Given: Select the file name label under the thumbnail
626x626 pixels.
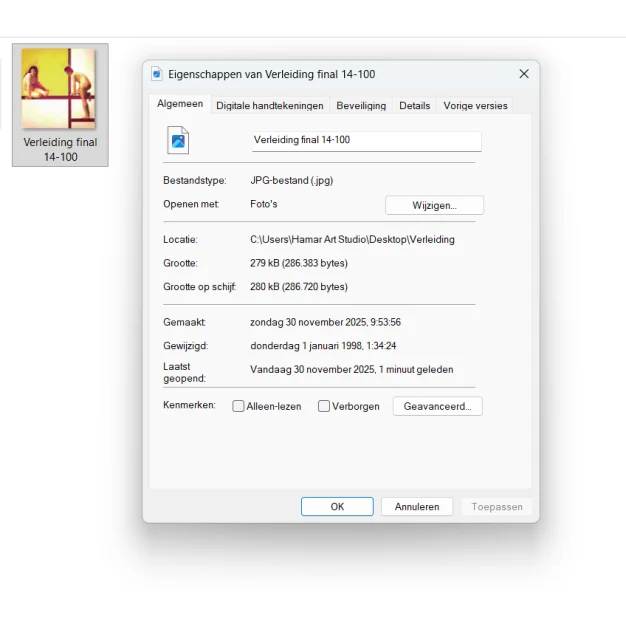Looking at the screenshot, I should [60, 150].
